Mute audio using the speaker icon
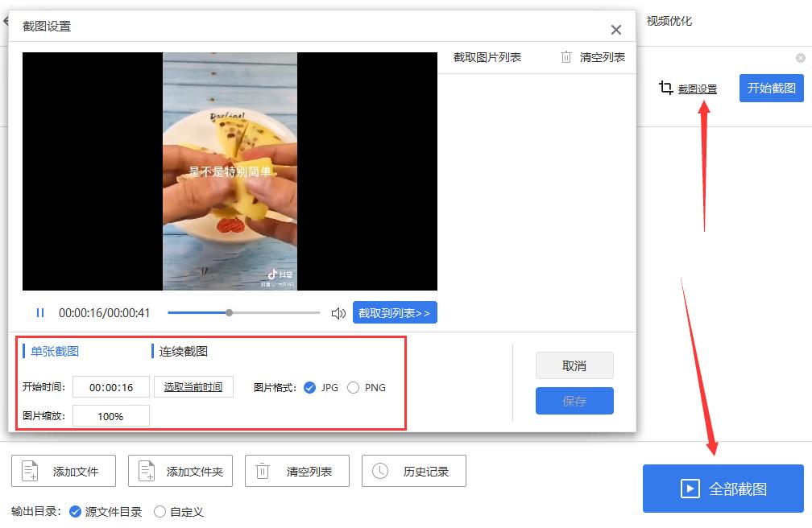 (x=338, y=313)
